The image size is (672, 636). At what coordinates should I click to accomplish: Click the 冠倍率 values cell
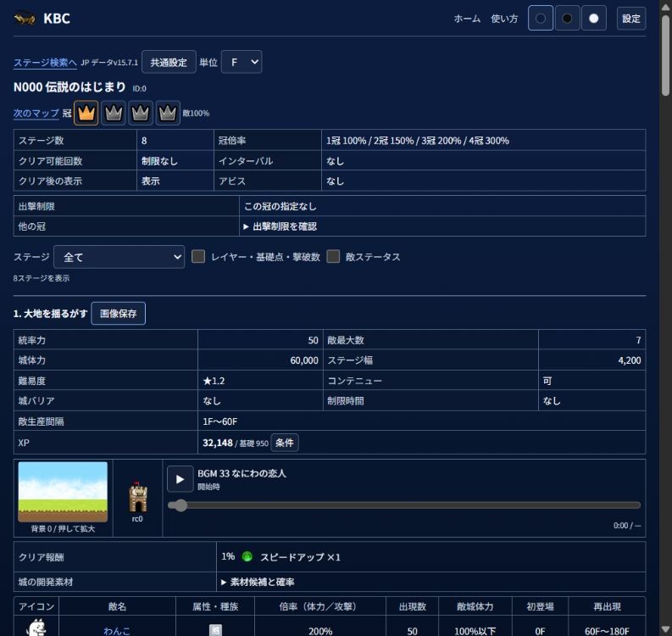[x=483, y=141]
